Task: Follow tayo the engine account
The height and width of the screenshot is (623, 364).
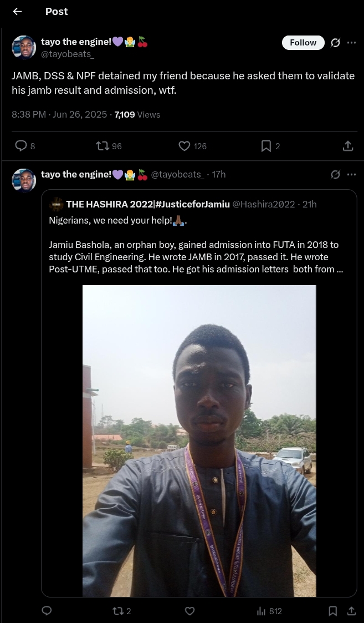Action: [x=303, y=43]
